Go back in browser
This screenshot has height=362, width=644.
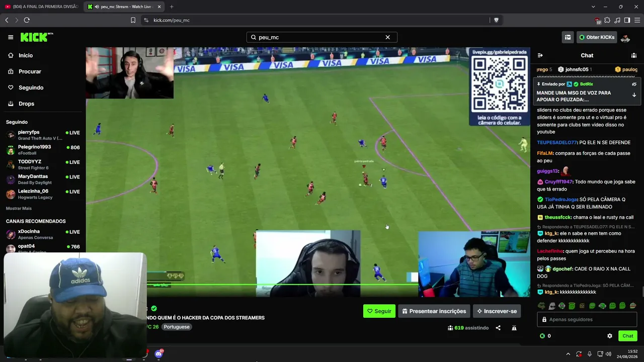(x=7, y=20)
